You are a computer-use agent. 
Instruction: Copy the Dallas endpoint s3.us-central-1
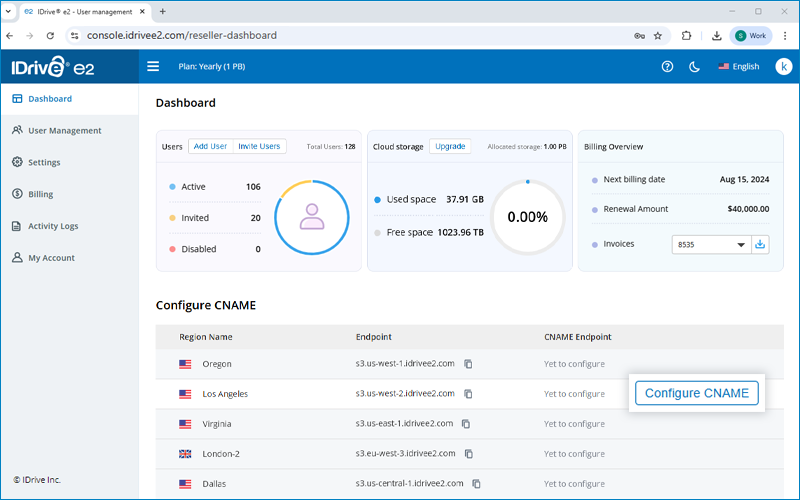[476, 484]
